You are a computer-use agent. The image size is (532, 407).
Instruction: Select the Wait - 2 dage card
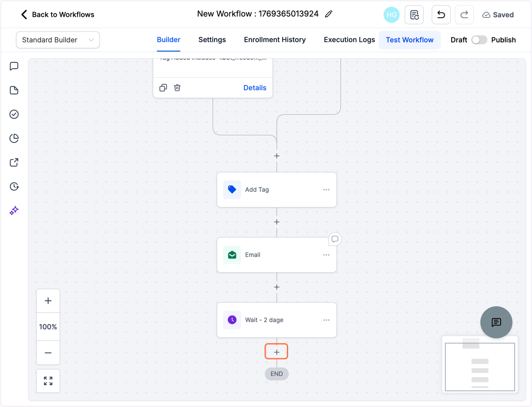tap(277, 320)
